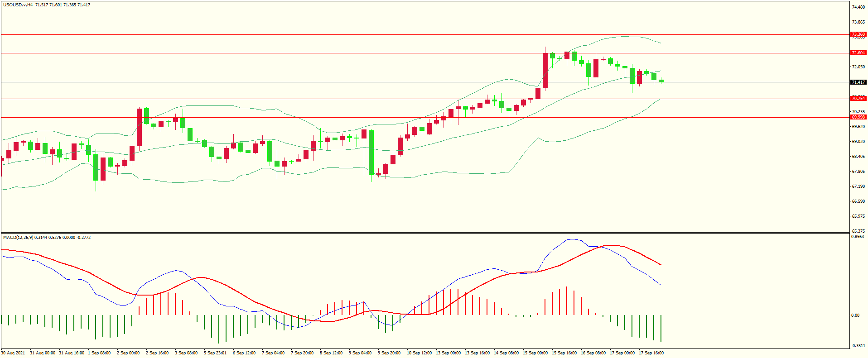Click the 69.620 price axis label
Screen dimensions: 868x358
(858, 127)
